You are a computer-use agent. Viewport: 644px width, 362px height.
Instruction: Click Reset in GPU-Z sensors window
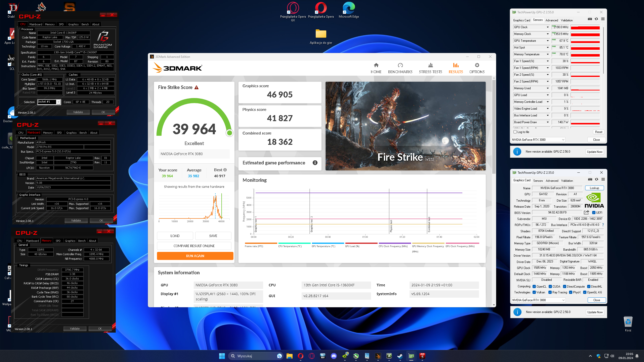tap(598, 132)
